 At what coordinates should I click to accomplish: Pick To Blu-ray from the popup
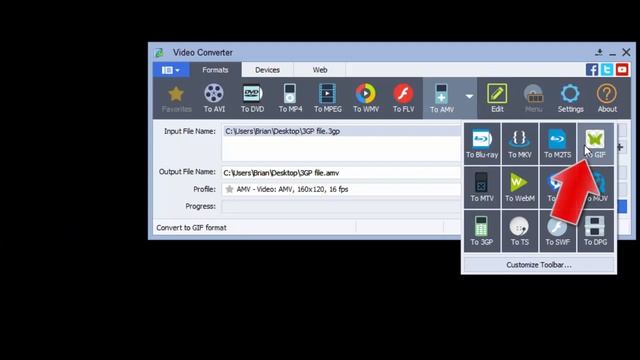(x=482, y=144)
